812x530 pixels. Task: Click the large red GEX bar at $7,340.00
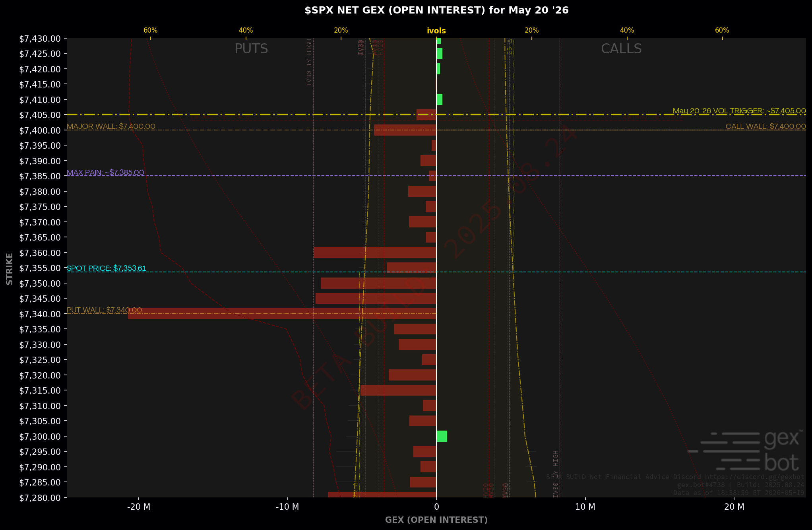282,314
